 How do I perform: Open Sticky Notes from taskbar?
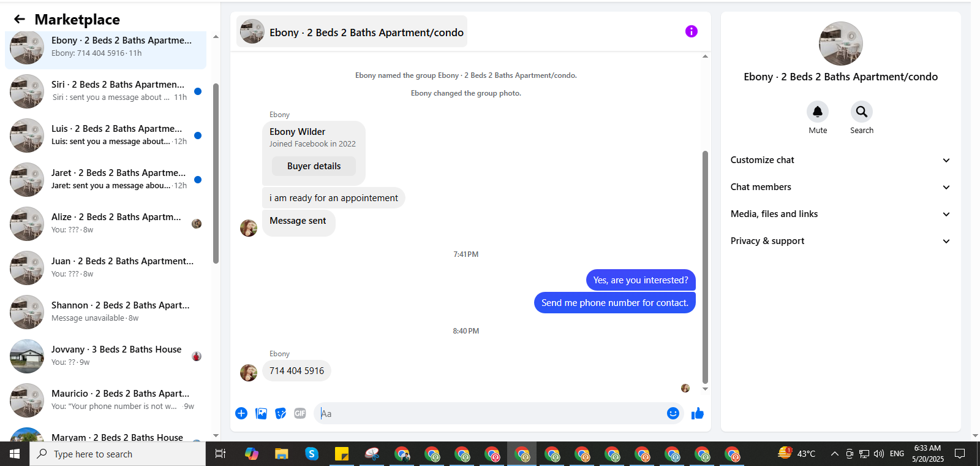[342, 454]
